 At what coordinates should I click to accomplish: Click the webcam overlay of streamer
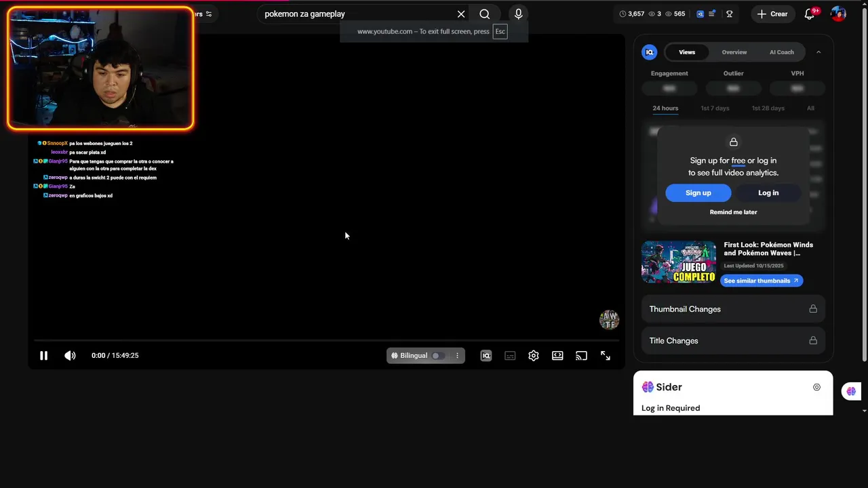tap(100, 68)
